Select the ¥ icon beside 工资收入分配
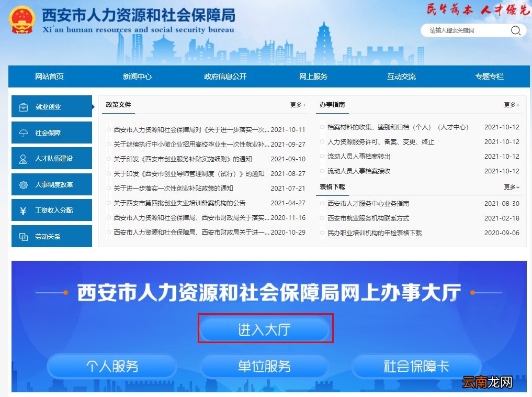The image size is (532, 397). point(22,210)
